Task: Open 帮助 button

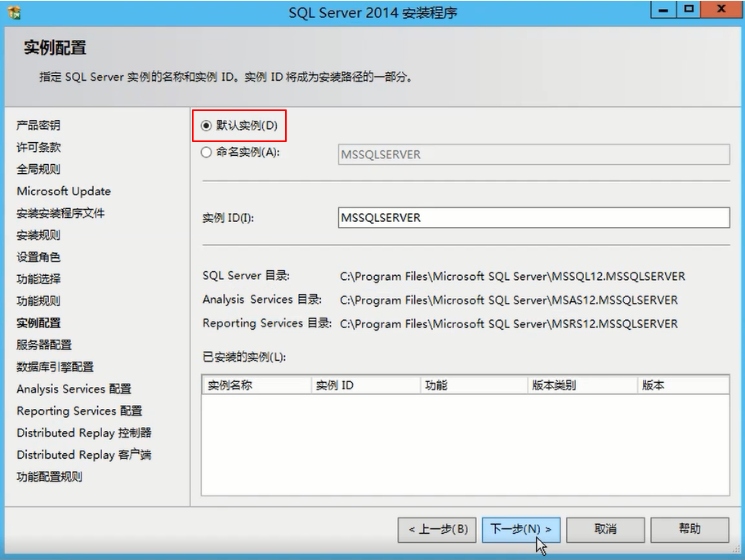Action: coord(689,529)
